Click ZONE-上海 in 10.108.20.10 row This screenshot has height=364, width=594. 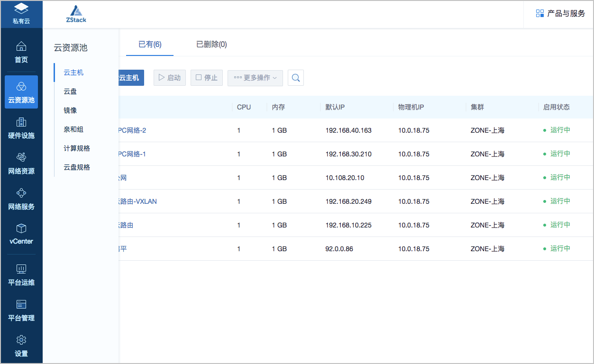click(x=487, y=177)
